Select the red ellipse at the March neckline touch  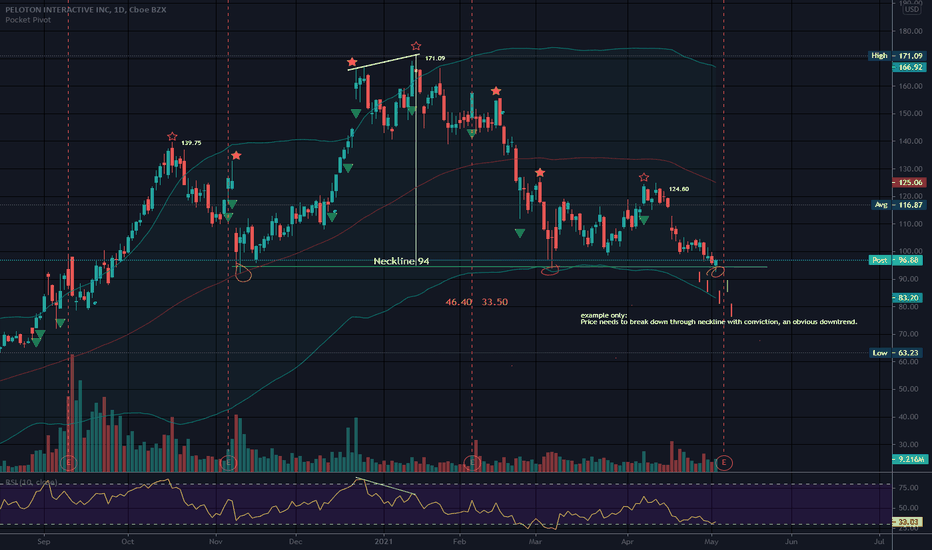[550, 271]
